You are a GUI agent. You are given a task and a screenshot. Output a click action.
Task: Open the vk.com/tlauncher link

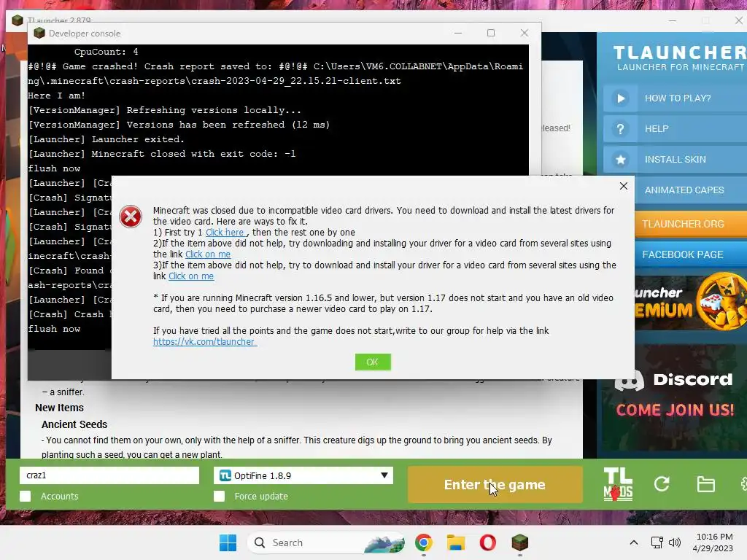coord(205,341)
